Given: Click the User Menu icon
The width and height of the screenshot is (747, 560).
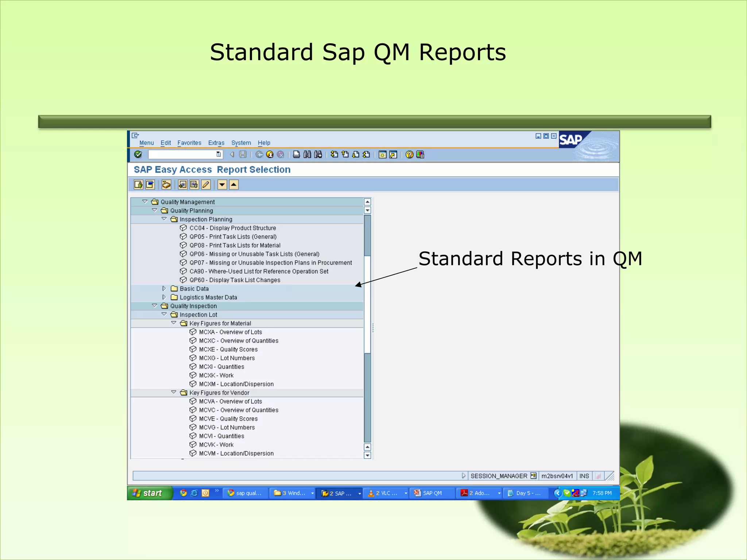Looking at the screenshot, I should [x=138, y=185].
